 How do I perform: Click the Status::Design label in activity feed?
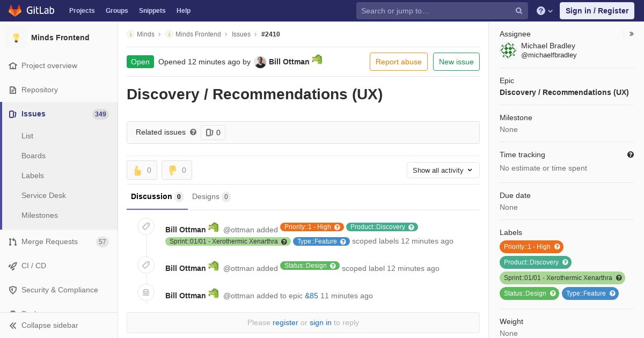[x=310, y=266]
